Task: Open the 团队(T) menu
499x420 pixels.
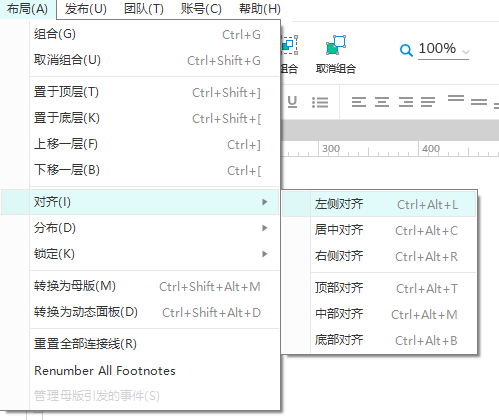Action: [x=144, y=9]
